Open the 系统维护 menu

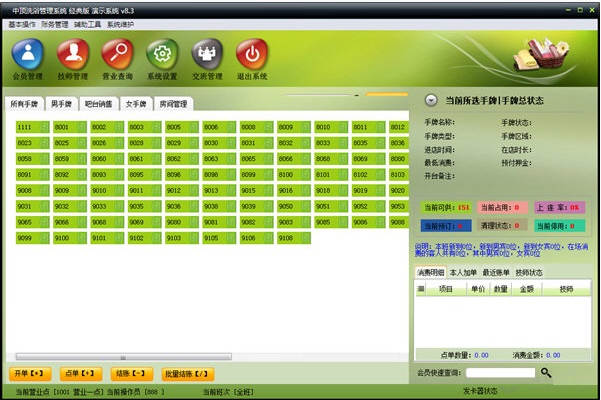coord(120,23)
